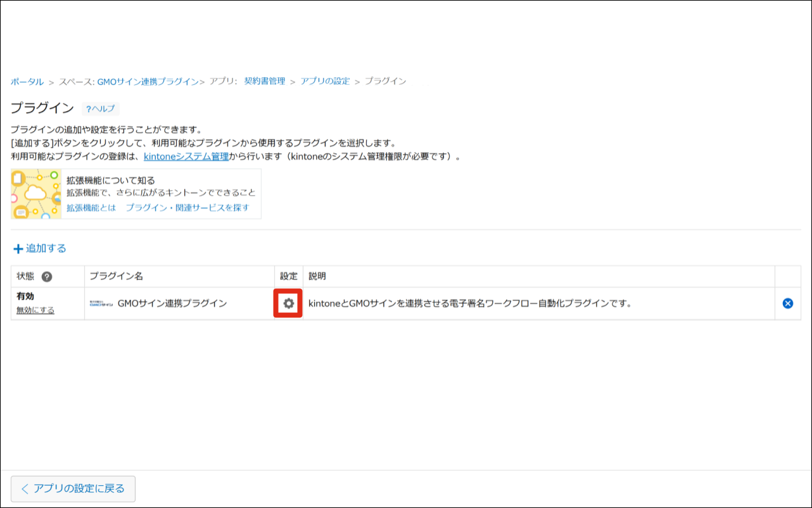This screenshot has width=812, height=508.
Task: Select plugin name GMOサイン連携プラグイン text
Action: 172,303
